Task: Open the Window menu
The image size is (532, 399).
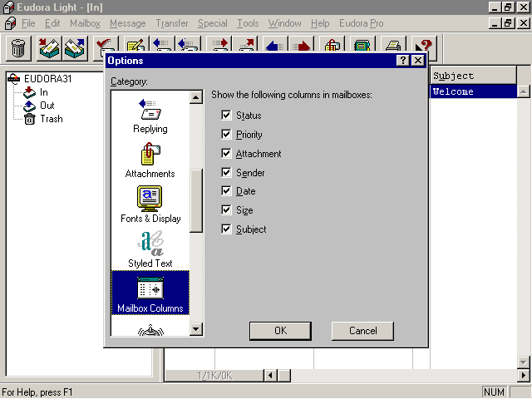Action: 285,23
